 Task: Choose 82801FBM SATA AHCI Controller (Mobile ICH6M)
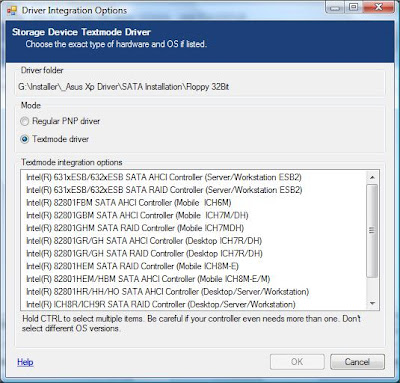pos(193,202)
